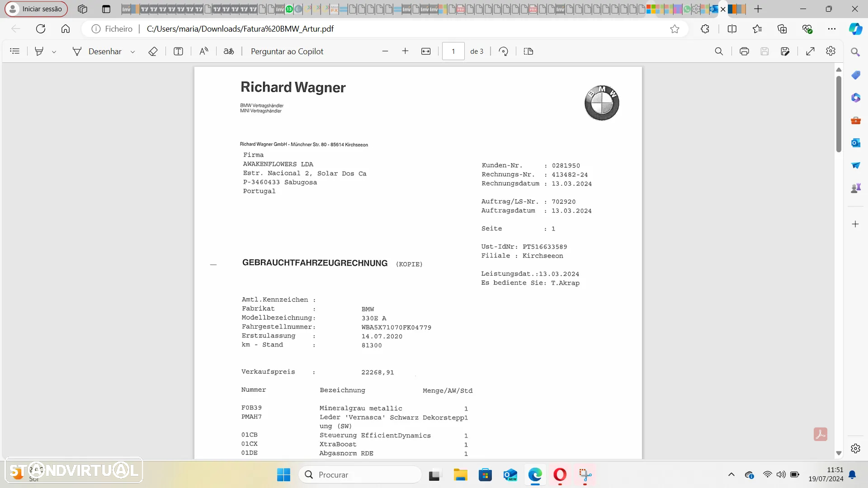
Task: Select the eraser tool
Action: [153, 51]
